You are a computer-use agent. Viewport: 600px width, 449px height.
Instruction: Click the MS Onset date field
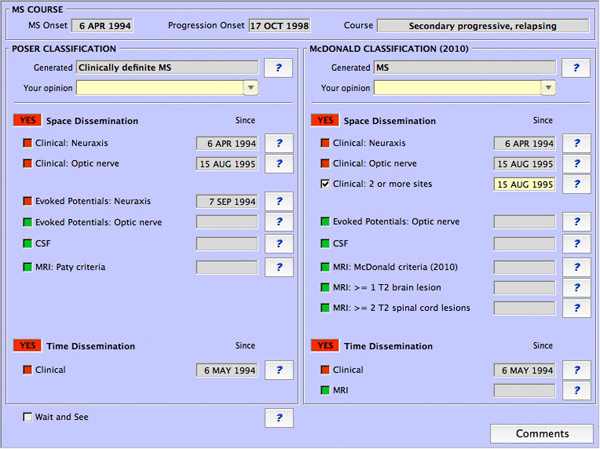[103, 26]
